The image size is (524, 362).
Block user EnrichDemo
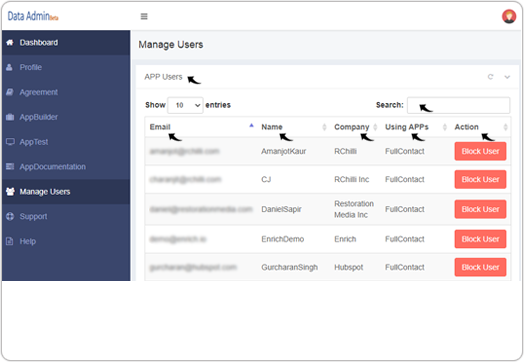pos(480,239)
